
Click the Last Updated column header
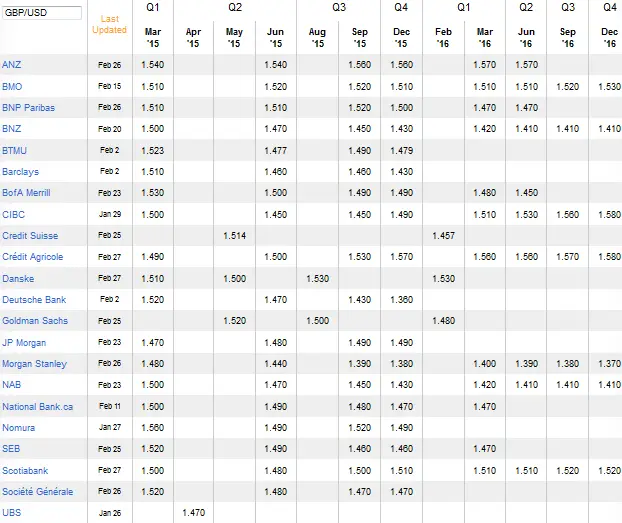[109, 24]
